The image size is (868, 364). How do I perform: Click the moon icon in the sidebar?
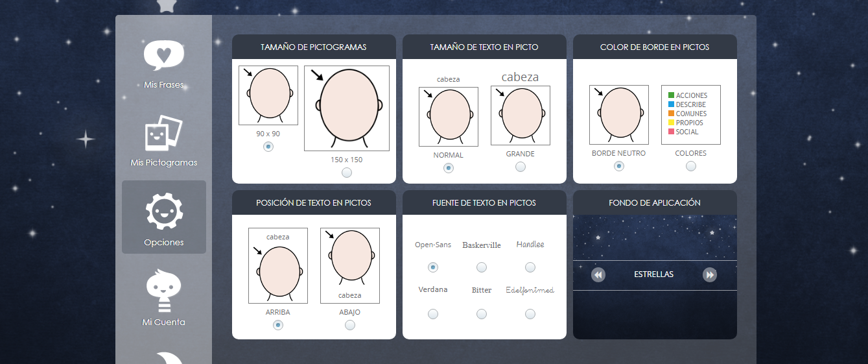point(163,357)
